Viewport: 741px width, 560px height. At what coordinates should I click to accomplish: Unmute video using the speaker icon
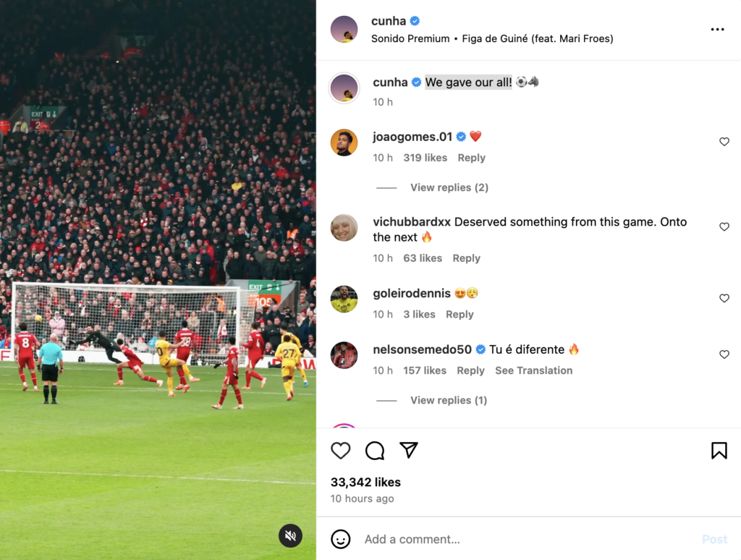point(290,535)
